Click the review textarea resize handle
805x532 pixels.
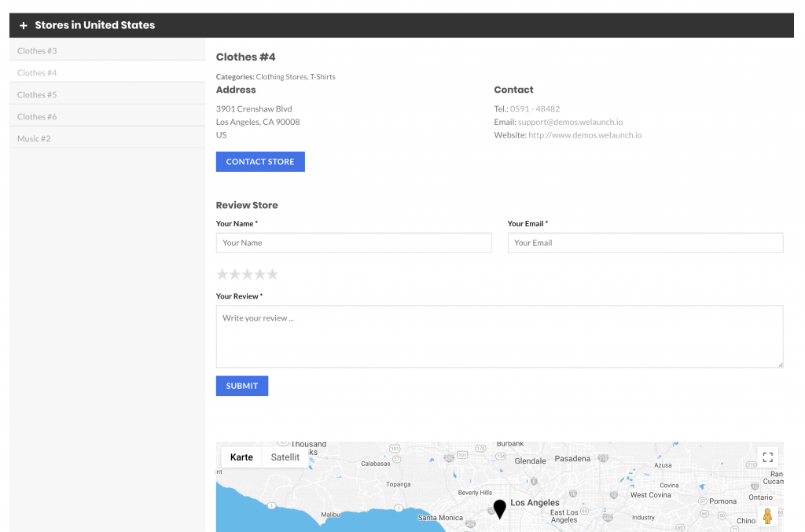click(781, 365)
